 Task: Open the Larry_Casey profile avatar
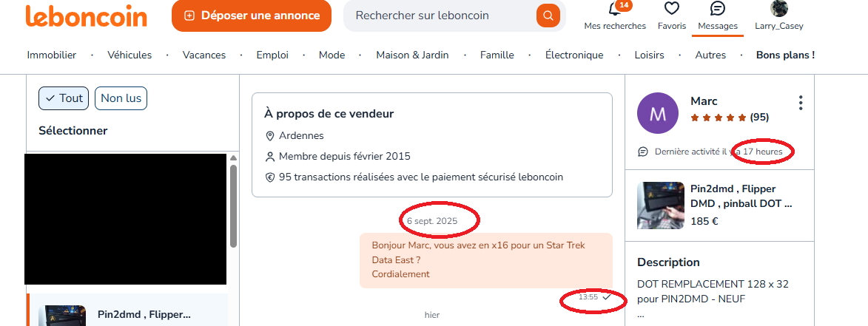779,8
